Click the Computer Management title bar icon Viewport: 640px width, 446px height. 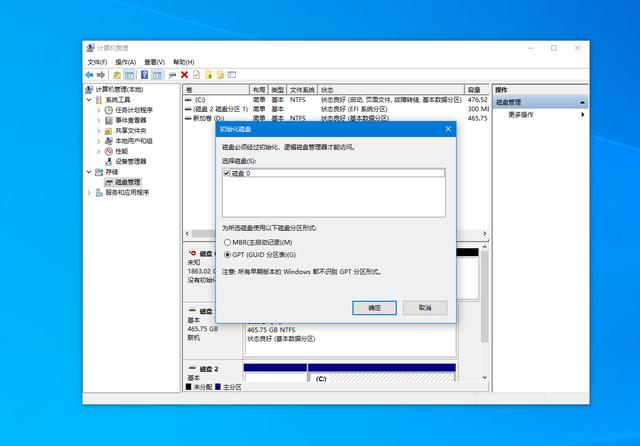tap(90, 48)
